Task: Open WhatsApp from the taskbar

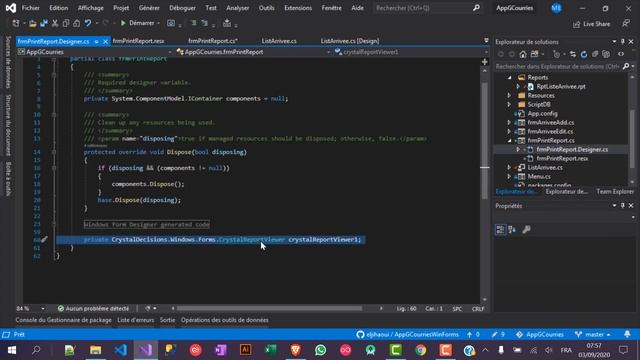Action: 321,350
